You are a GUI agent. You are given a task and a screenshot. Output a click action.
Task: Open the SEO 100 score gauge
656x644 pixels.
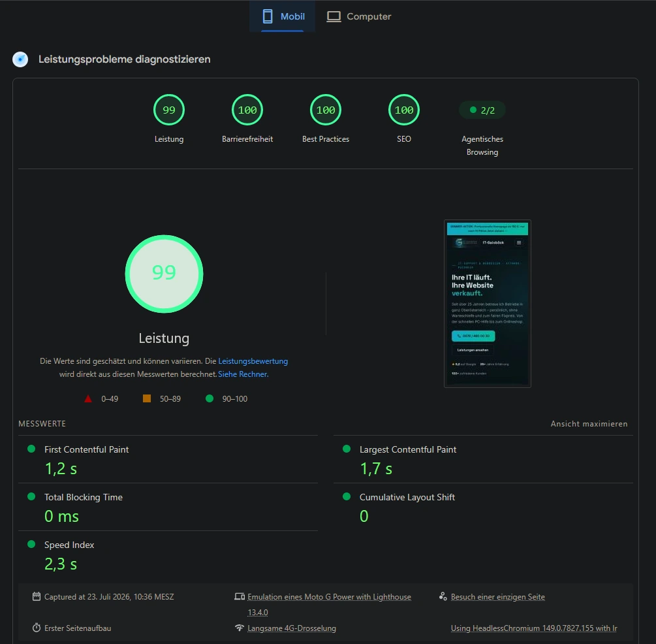pyautogui.click(x=404, y=110)
